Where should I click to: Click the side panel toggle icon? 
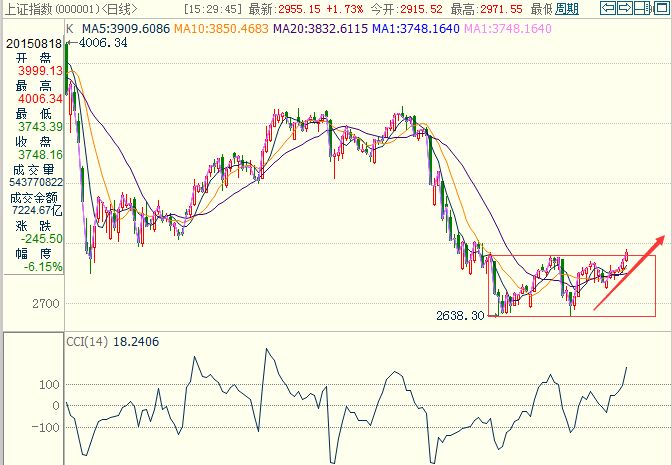pos(660,9)
